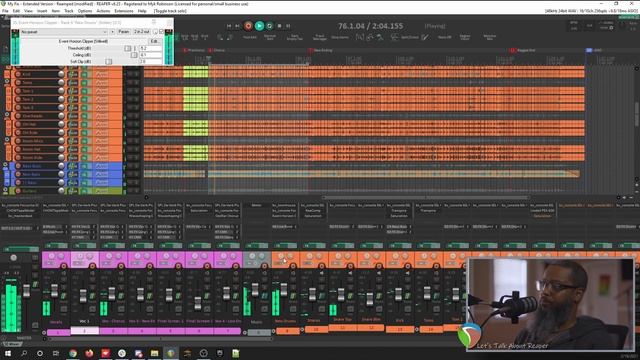The height and width of the screenshot is (360, 640).
Task: Arm the Bass Buss track for recording
Action: click(x=18, y=166)
